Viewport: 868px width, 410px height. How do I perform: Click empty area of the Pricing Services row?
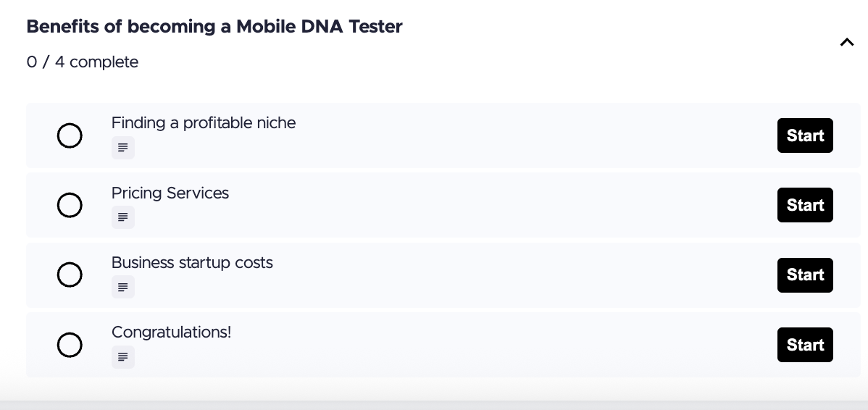point(471,206)
